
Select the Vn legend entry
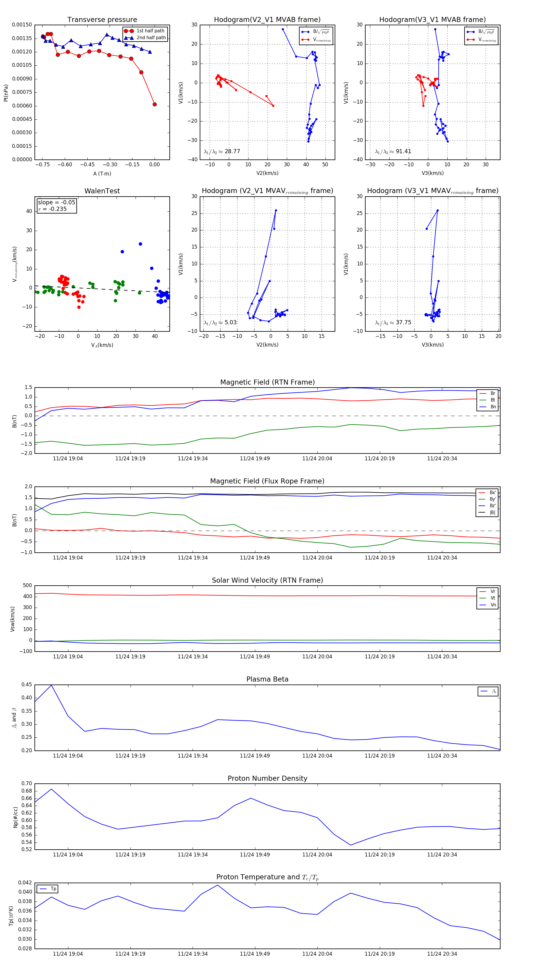click(487, 605)
